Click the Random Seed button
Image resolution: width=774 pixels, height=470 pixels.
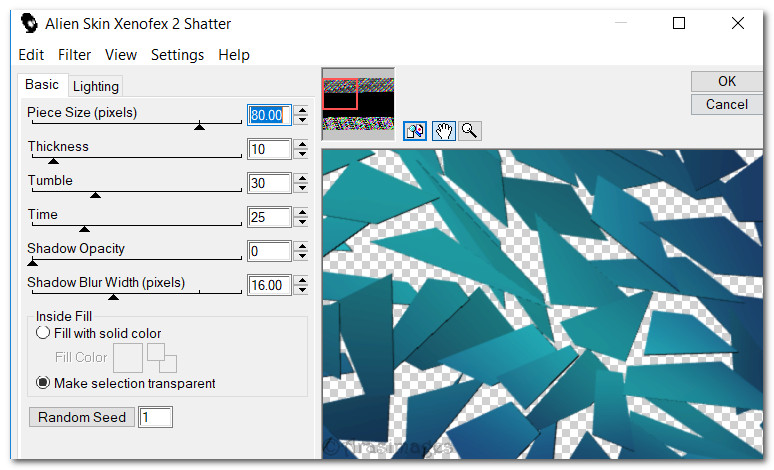pyautogui.click(x=82, y=417)
